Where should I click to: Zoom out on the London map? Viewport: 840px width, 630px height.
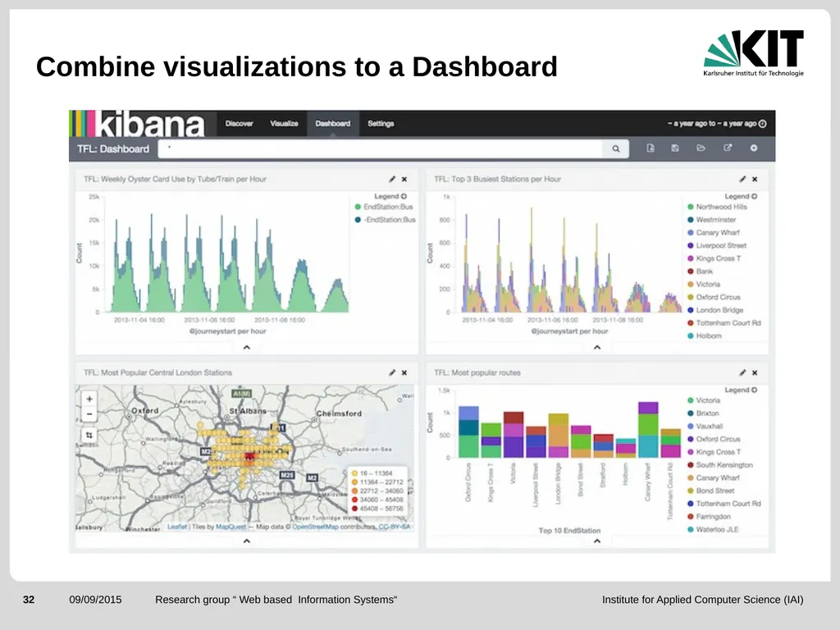click(x=89, y=414)
